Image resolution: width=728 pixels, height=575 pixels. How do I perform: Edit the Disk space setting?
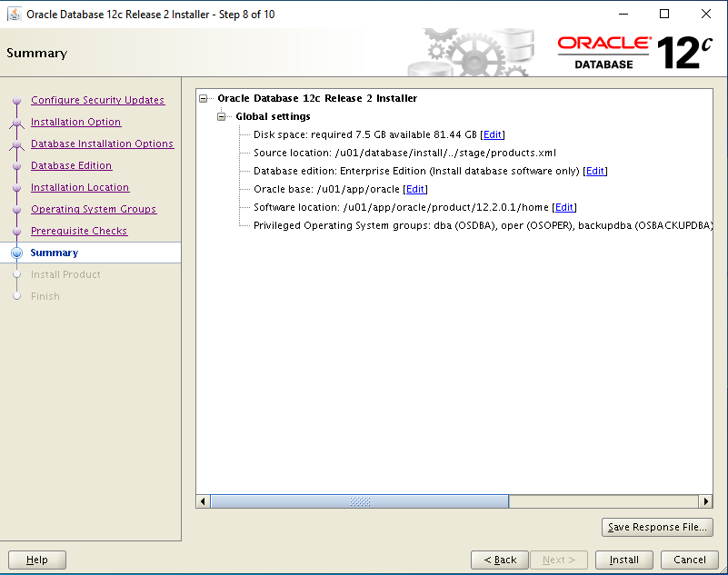pos(492,134)
